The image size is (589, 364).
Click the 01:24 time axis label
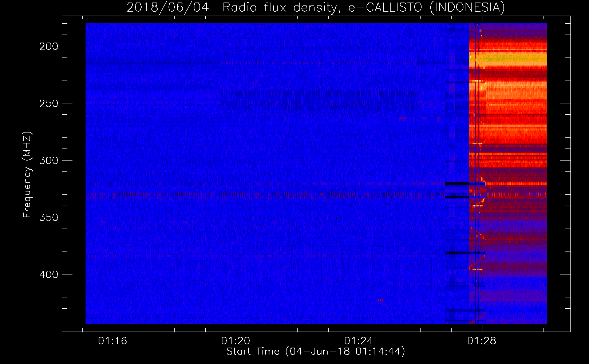(x=359, y=341)
